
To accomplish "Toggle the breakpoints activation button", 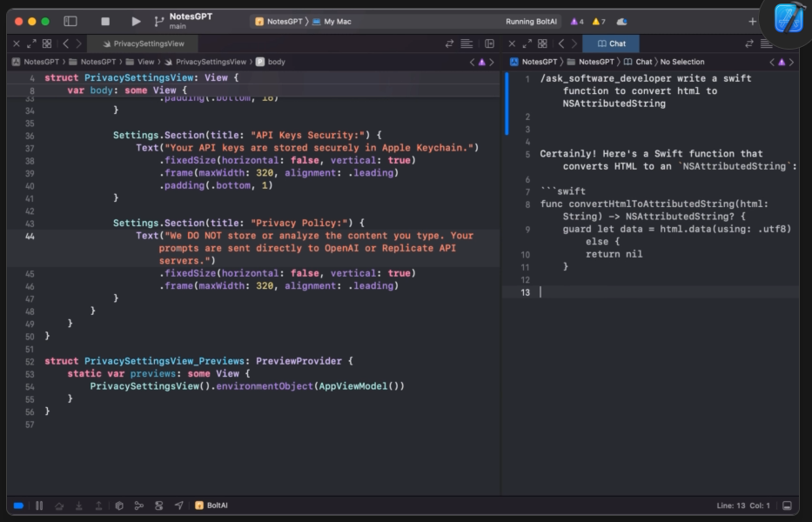I will [x=18, y=505].
